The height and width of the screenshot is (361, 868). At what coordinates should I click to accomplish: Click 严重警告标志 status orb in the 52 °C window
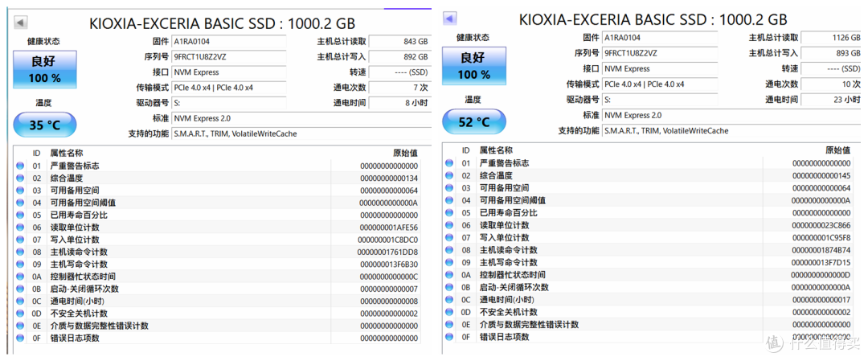point(449,163)
